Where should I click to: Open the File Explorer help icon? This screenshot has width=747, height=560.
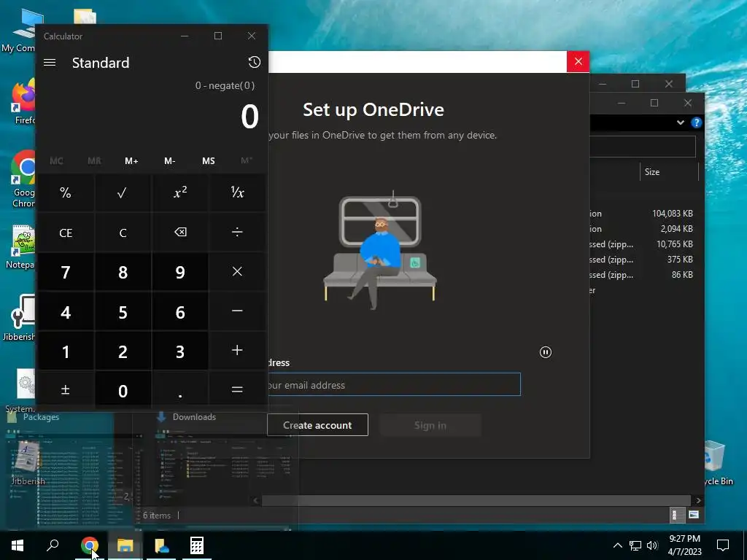pos(696,122)
